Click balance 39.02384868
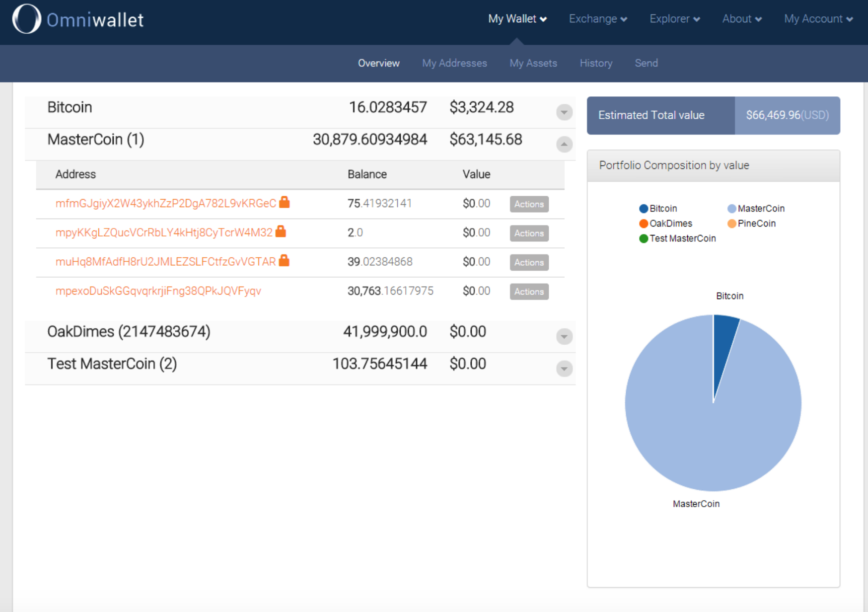 (380, 262)
